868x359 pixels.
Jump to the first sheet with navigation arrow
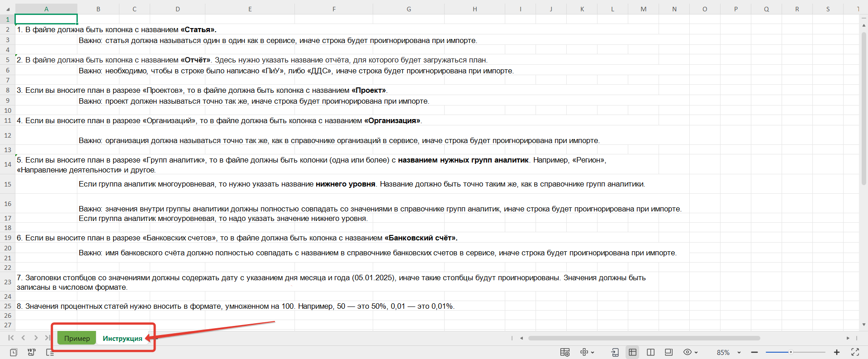[11, 338]
